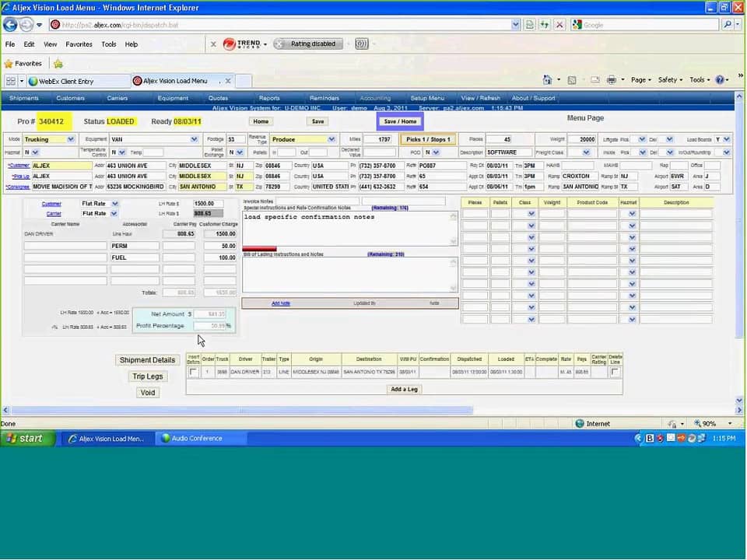The height and width of the screenshot is (560, 747).
Task: Close the Aljex Vision Load Menu tab
Action: click(228, 81)
